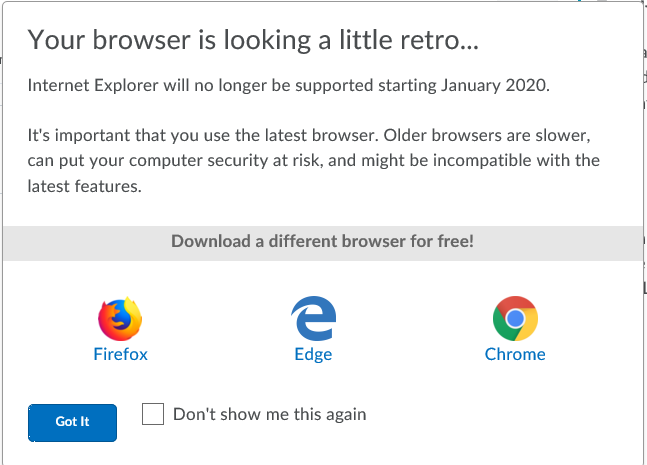Click the "Download a different browser for free!" banner
The width and height of the screenshot is (647, 465).
pos(322,241)
